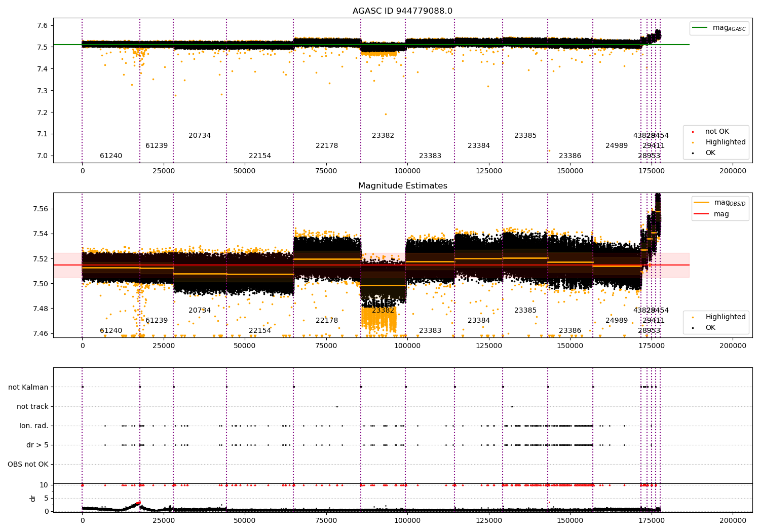Click the 75000 x-axis tick in bottom plot
This screenshot has height=532, width=760.
point(326,520)
